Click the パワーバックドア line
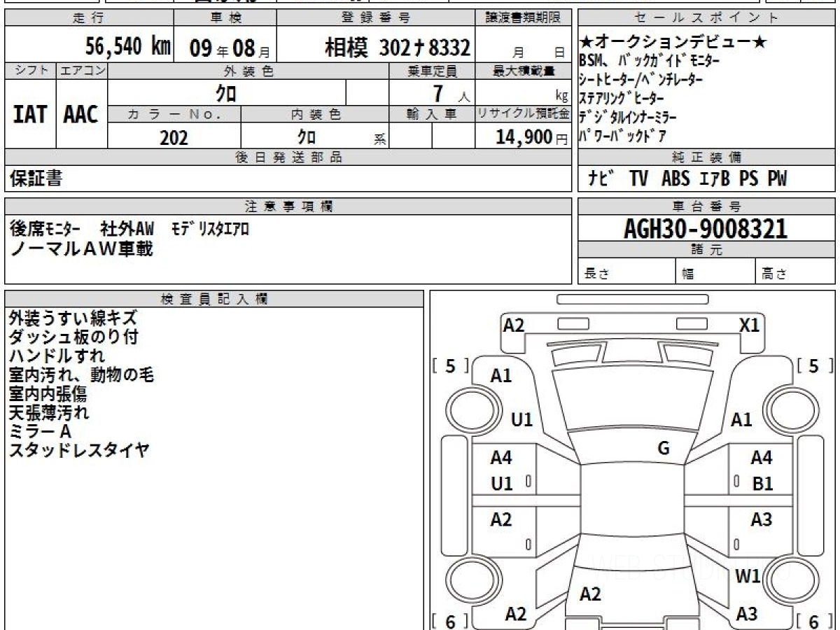This screenshot has height=630, width=840. click(623, 135)
